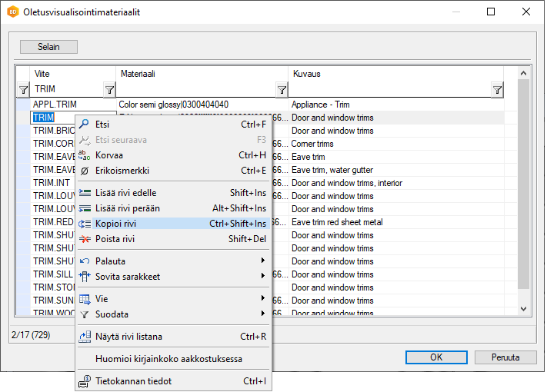Select Lisää rivi perään menu entry
Image resolution: width=547 pixels, height=392 pixels.
pos(173,208)
